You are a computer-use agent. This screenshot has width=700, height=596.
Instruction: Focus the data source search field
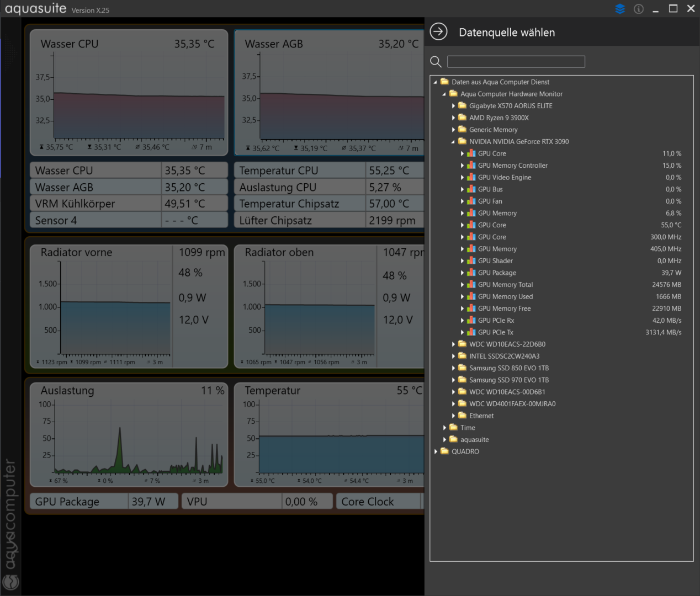pos(516,61)
